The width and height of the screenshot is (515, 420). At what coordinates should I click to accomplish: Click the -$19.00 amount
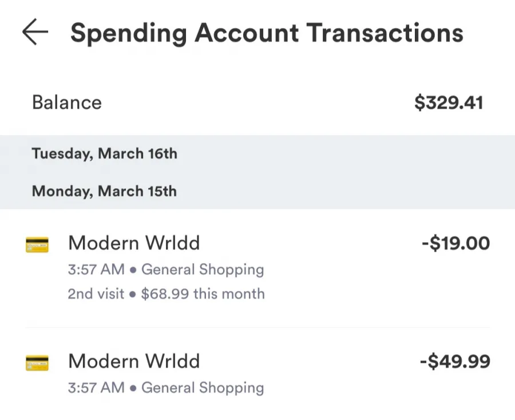456,243
